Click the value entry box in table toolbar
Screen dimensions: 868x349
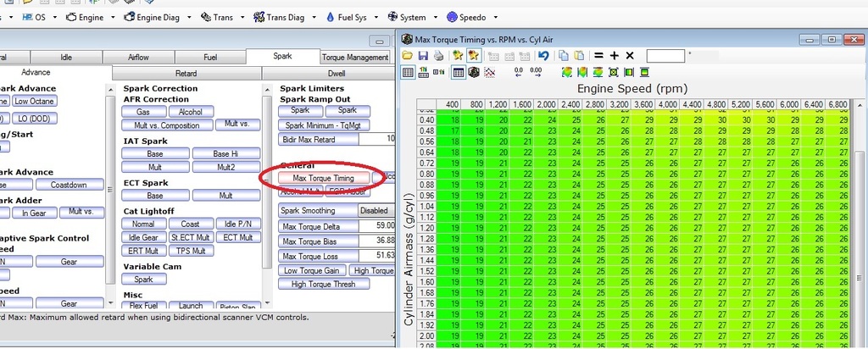click(665, 55)
